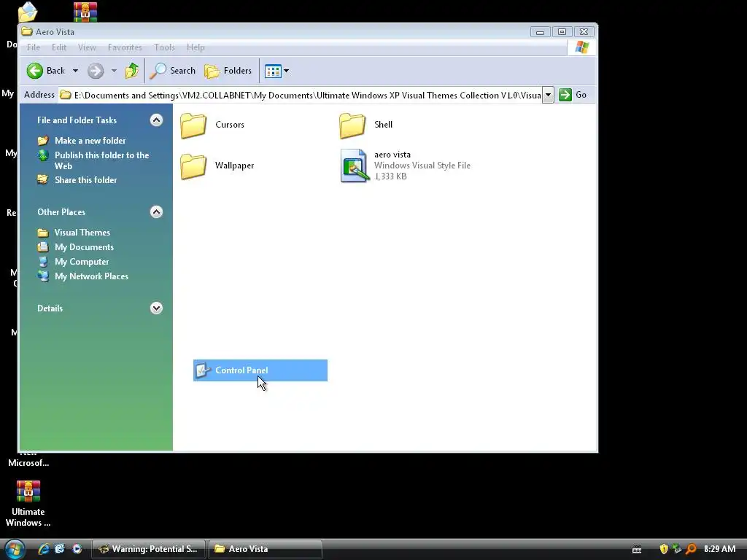
Task: Click the Publish to Web globe icon
Action: (43, 155)
